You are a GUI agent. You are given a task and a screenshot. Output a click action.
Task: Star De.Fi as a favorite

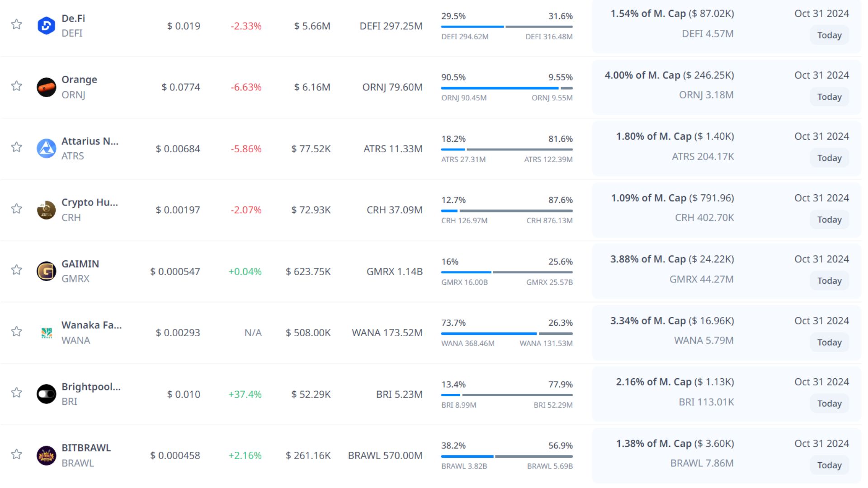[x=17, y=24]
